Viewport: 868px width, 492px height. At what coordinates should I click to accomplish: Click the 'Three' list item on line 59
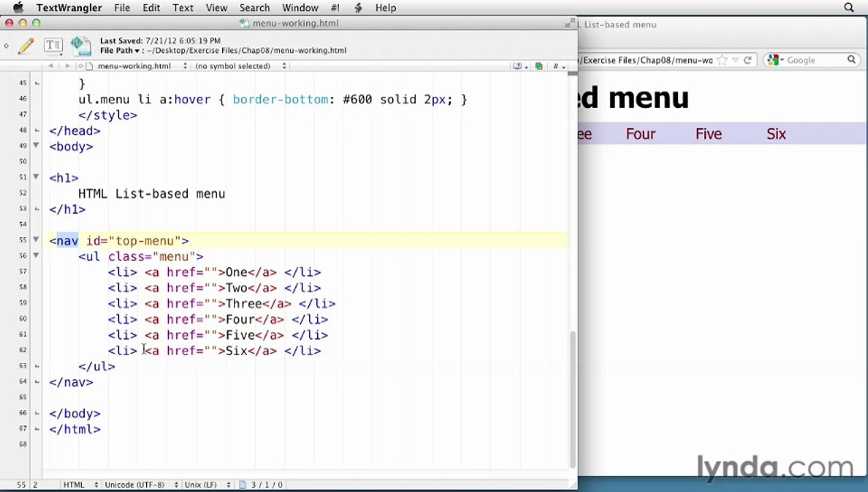pos(221,303)
